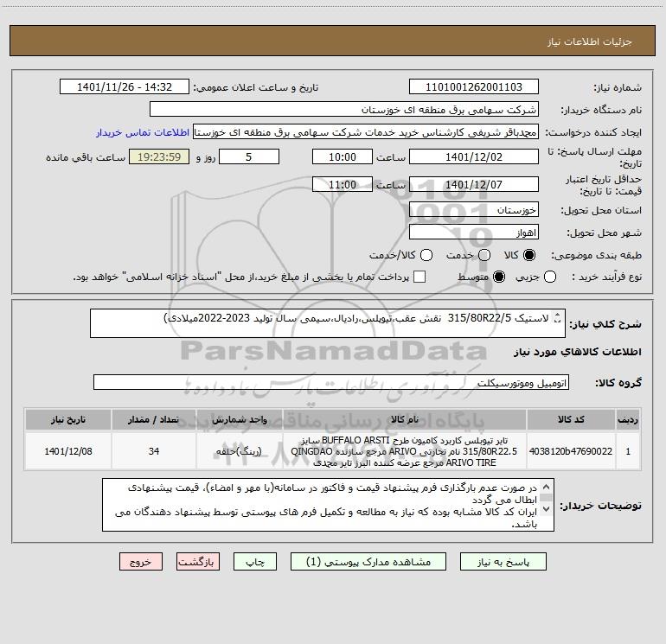
Task: Click the product group field اتومبیل وموتورسیکلت
Action: [331, 382]
